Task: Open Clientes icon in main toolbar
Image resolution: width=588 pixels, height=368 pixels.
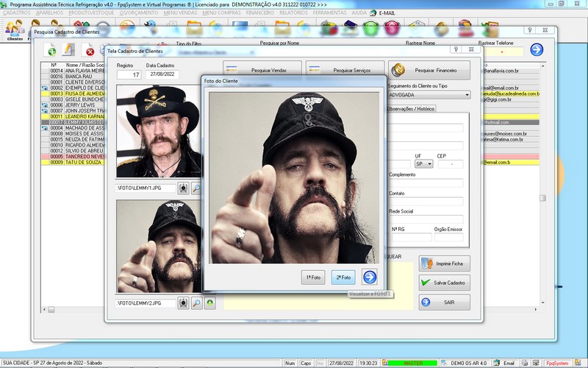Action: tap(14, 30)
